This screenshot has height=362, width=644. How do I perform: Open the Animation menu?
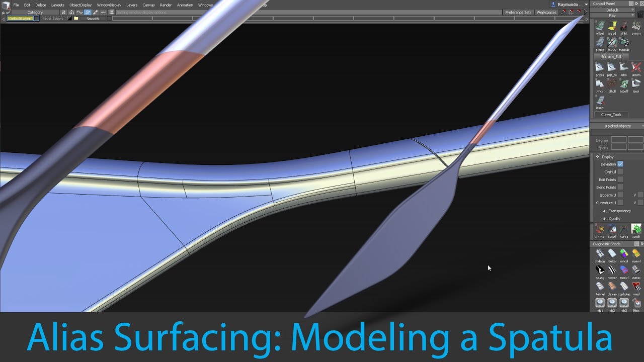click(185, 5)
